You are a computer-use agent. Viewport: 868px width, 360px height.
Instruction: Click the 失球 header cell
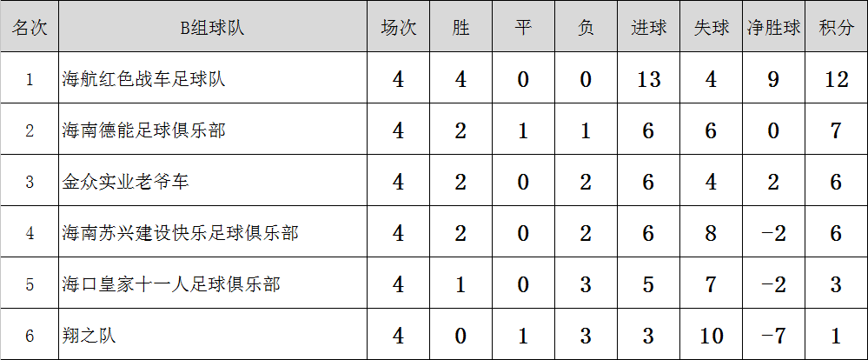pos(711,27)
